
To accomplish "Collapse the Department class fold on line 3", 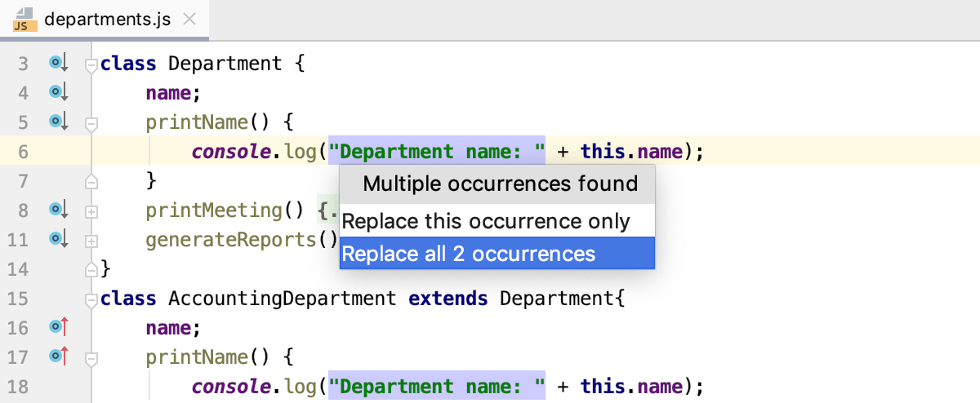I will [x=91, y=64].
